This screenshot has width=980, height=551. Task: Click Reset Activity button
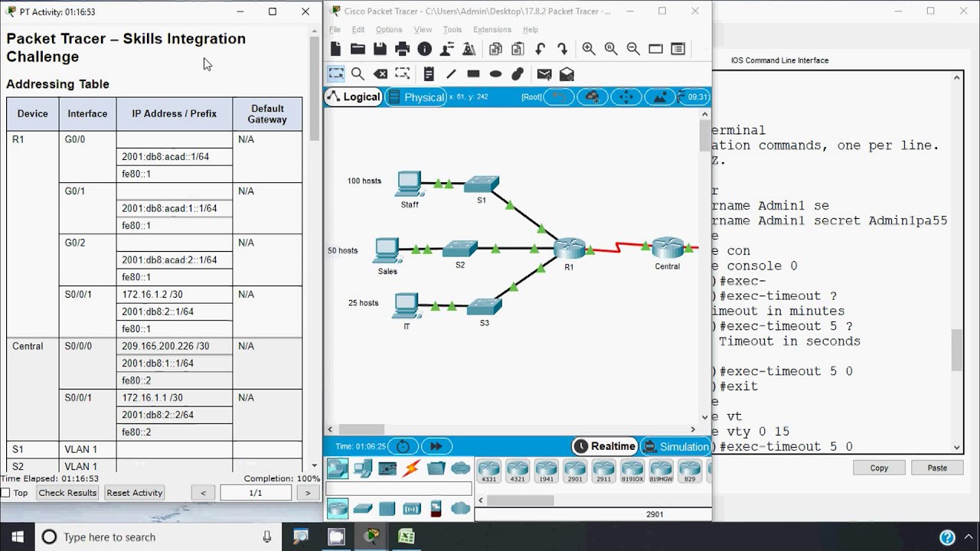point(134,493)
